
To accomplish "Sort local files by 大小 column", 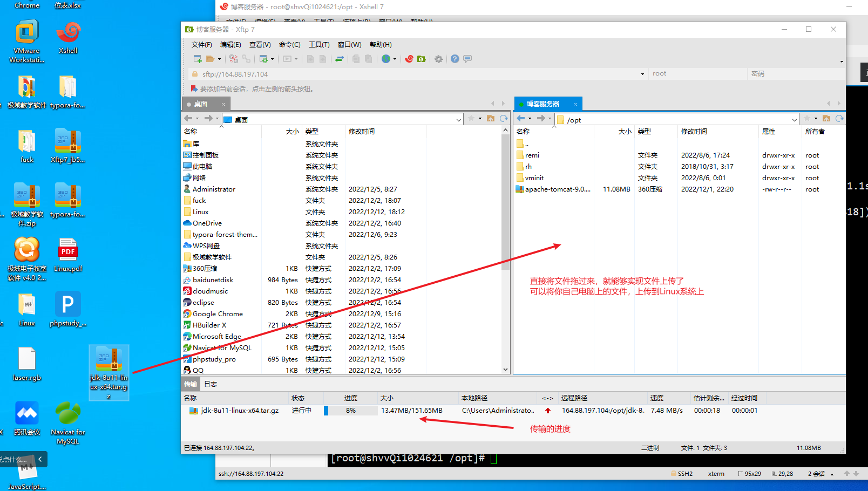I will point(282,132).
